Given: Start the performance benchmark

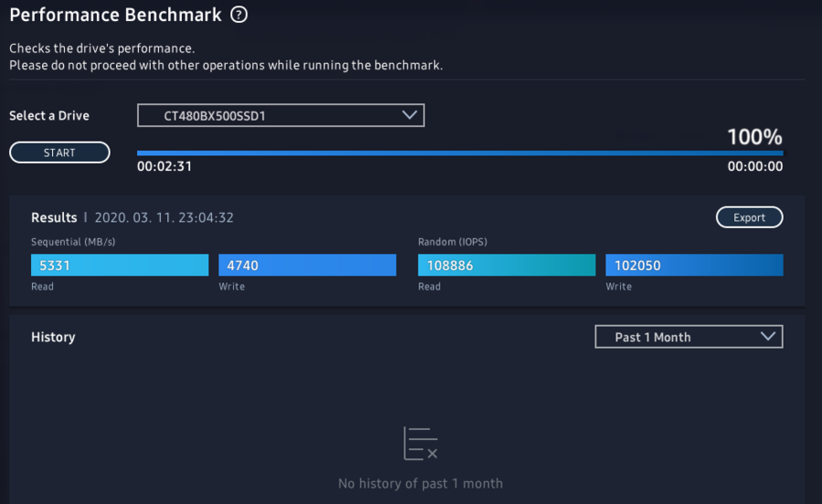Looking at the screenshot, I should pyautogui.click(x=59, y=152).
